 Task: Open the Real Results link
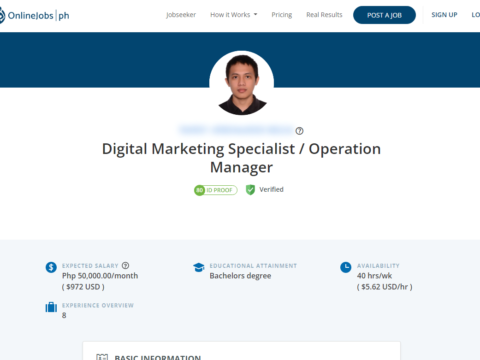tap(324, 15)
